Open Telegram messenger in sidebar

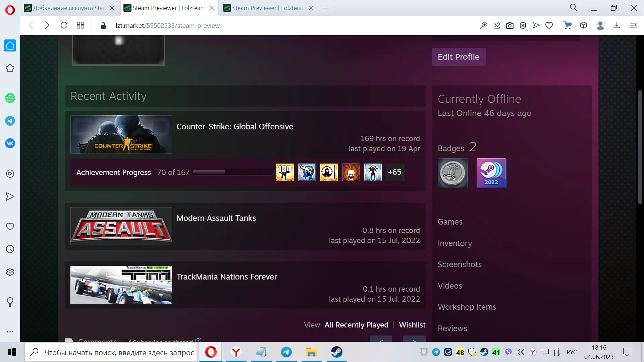[10, 121]
